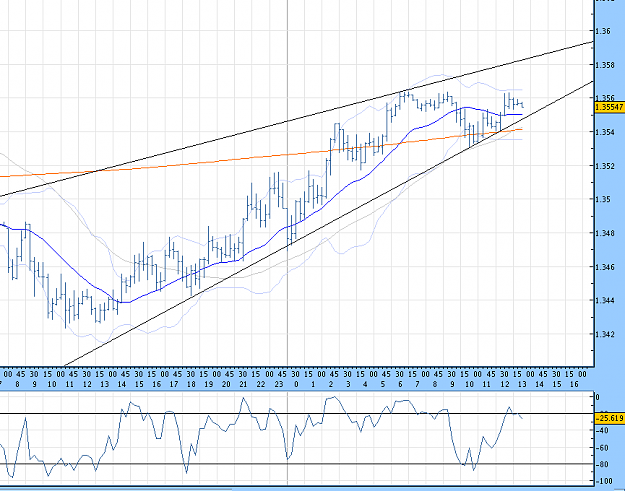Click the 1.35 price axis label

tap(602, 199)
